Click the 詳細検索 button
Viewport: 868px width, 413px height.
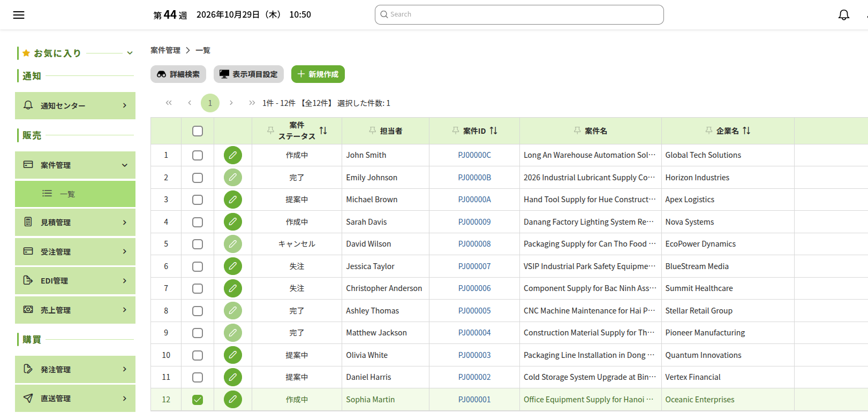click(x=178, y=74)
